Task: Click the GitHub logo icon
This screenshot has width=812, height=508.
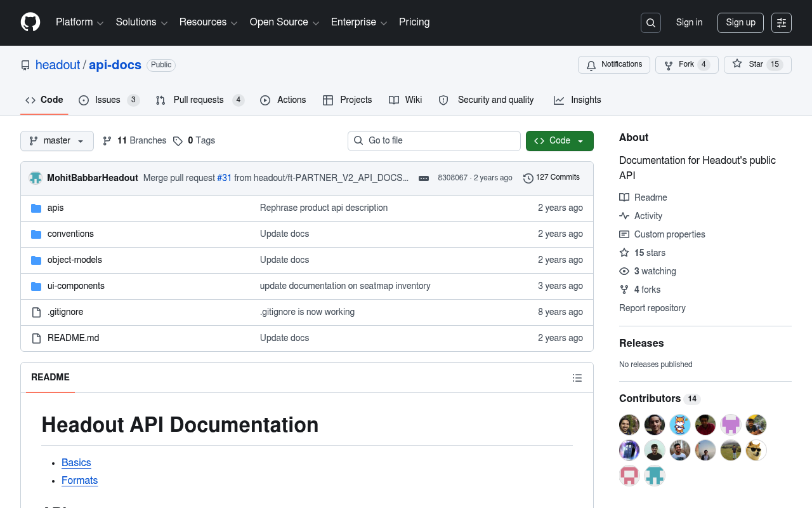Action: click(x=30, y=22)
